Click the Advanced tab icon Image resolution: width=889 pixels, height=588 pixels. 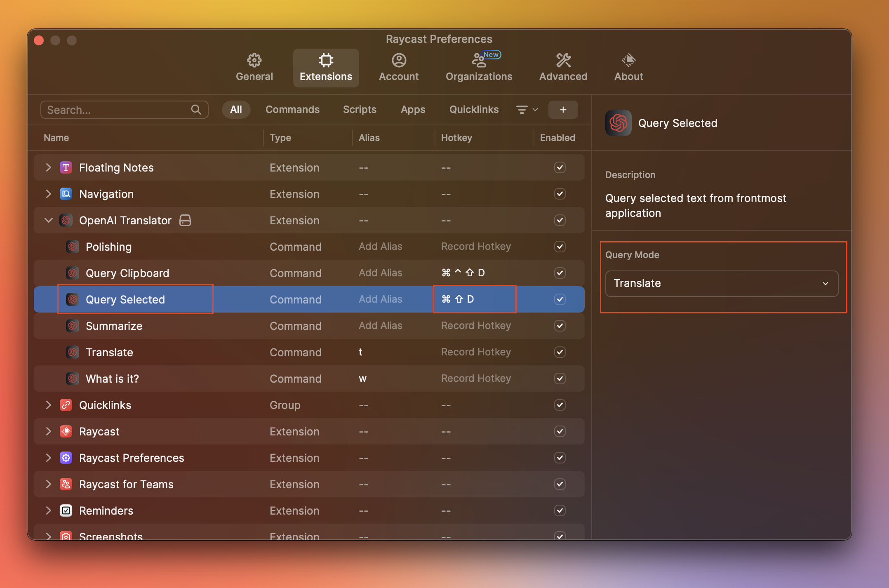[563, 59]
